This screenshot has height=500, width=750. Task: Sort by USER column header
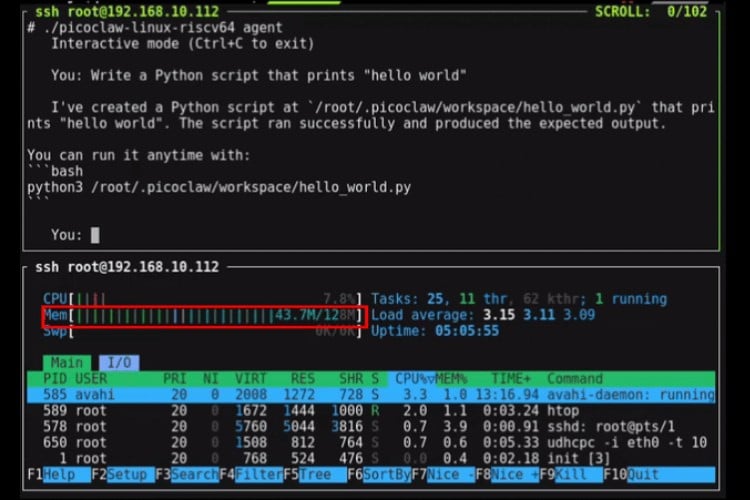(91, 378)
